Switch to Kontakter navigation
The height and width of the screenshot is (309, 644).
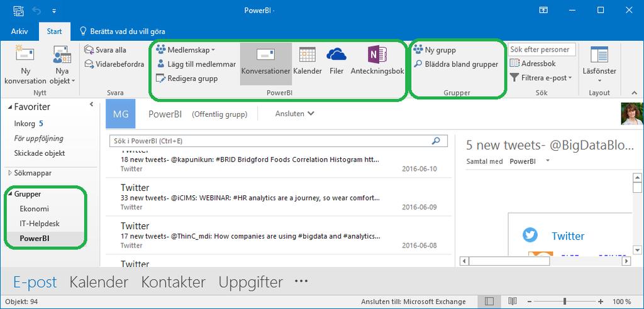[x=174, y=283]
